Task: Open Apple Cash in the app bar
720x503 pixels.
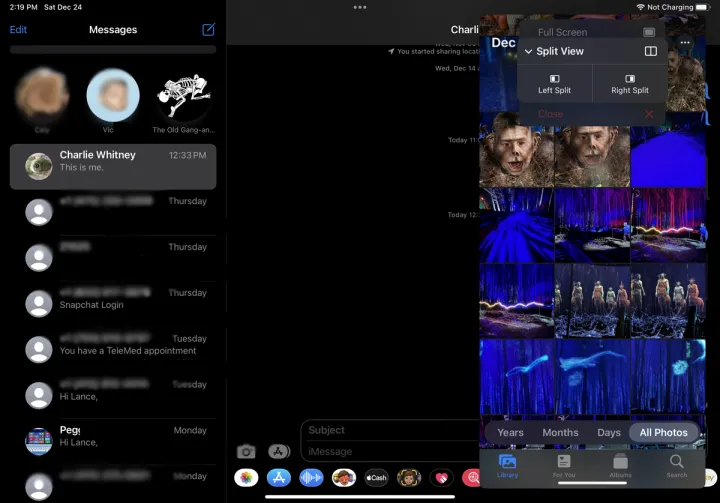Action: 376,478
